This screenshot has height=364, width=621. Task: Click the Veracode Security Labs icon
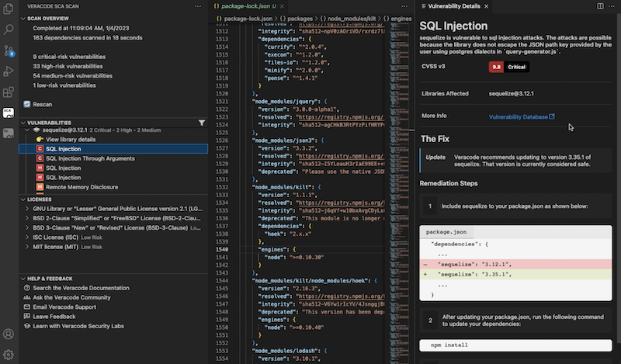27,326
